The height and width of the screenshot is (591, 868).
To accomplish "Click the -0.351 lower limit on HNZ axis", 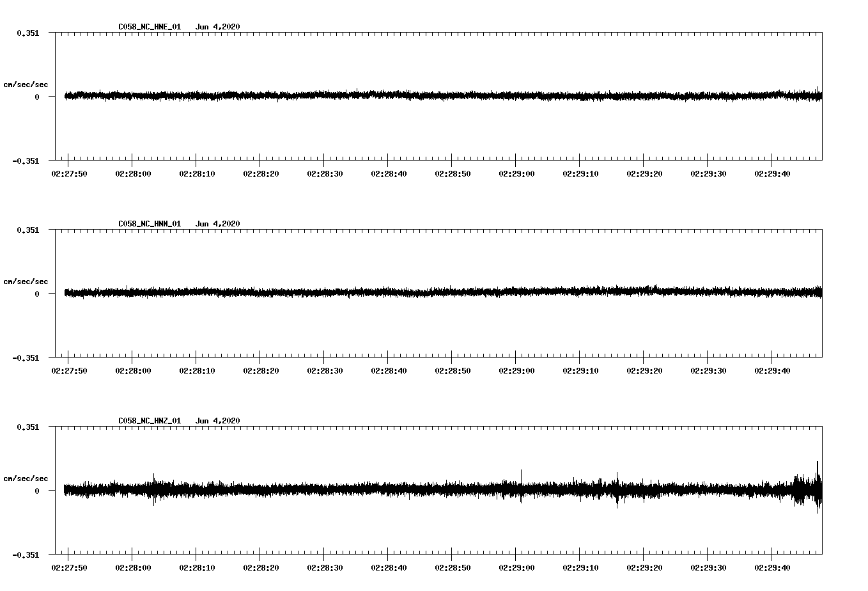I will point(26,555).
